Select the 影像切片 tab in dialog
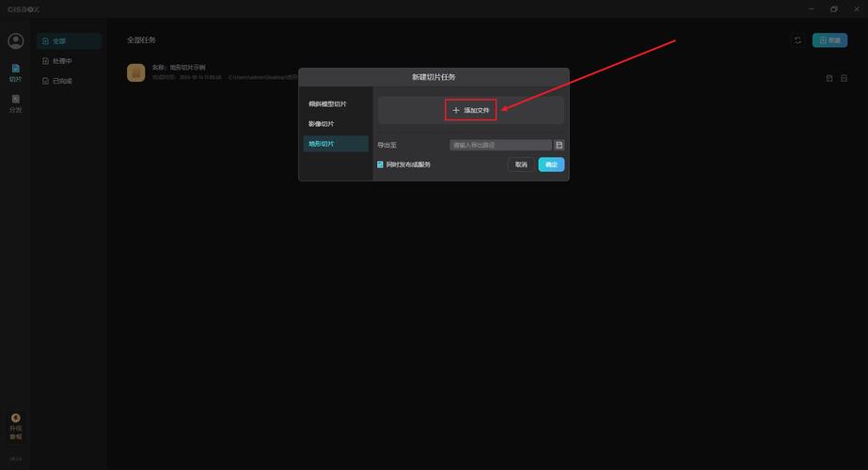The height and width of the screenshot is (470, 868). 336,124
